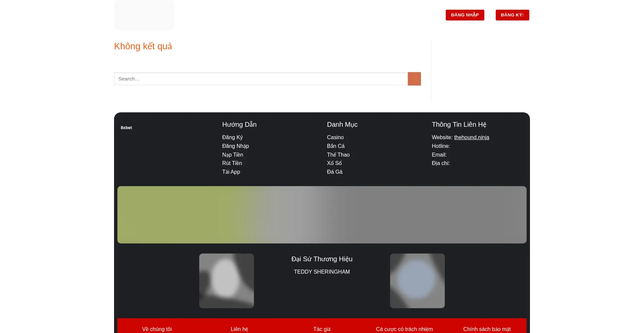Viewport: 644px width, 333px height.
Task: Open the Nạp Tiền guide link
Action: [232, 155]
